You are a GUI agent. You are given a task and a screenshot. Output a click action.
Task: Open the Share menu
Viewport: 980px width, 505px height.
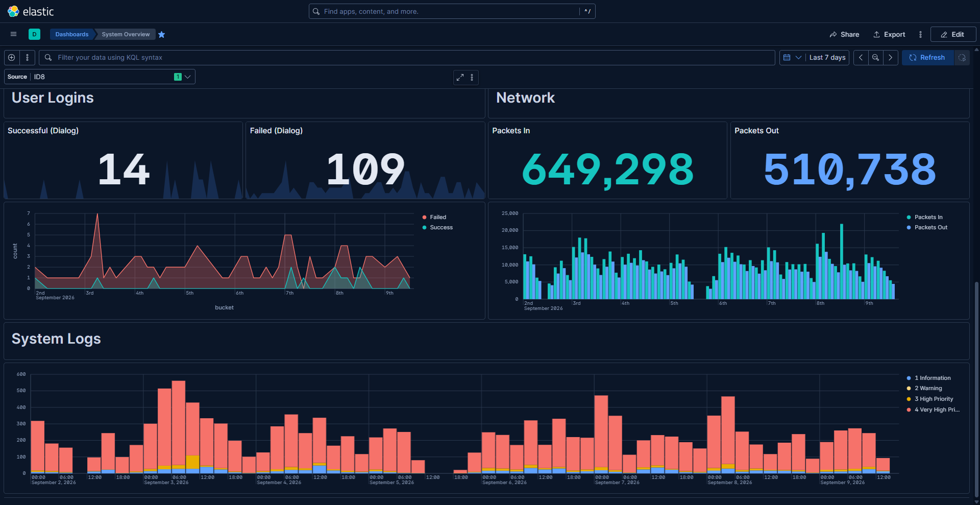pos(844,34)
